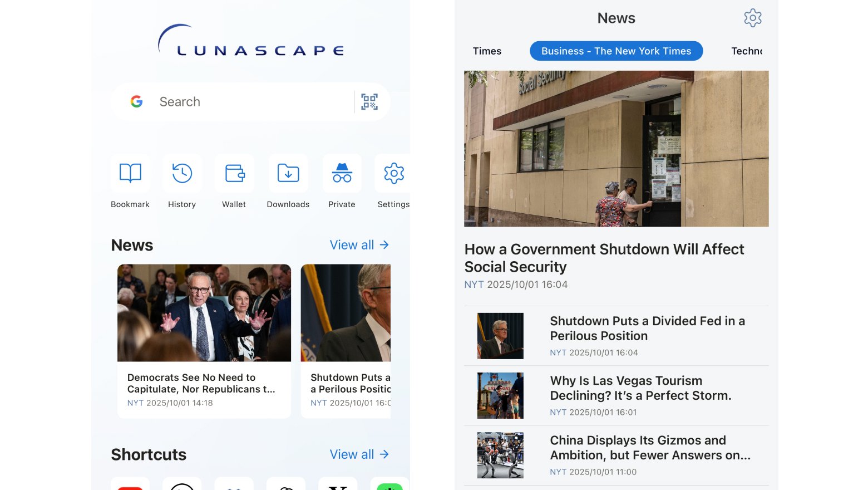Open Government Shutdown Social Security headline

604,258
